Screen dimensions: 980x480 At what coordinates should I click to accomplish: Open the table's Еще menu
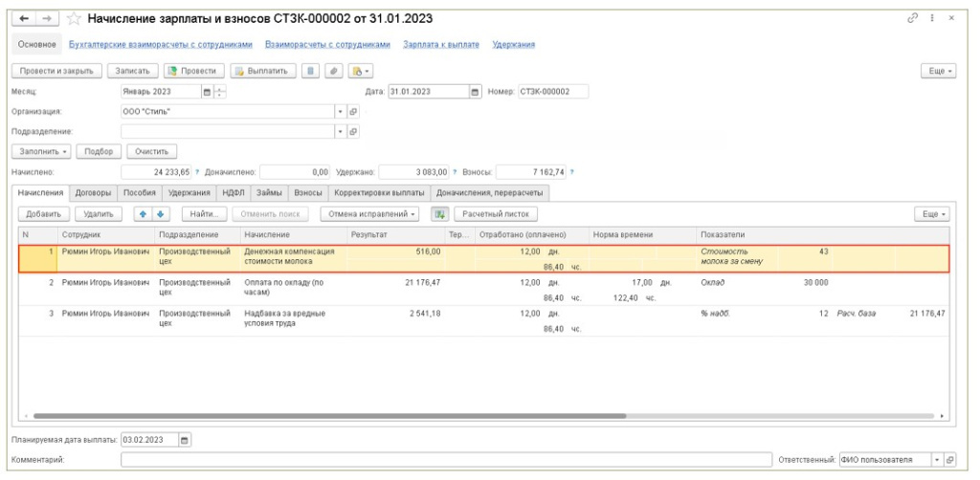point(932,214)
